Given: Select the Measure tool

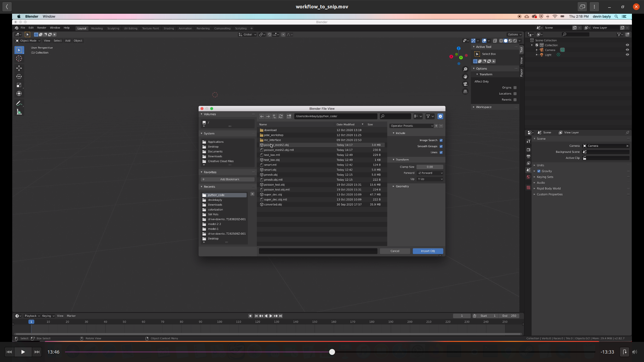Looking at the screenshot, I should (x=19, y=112).
